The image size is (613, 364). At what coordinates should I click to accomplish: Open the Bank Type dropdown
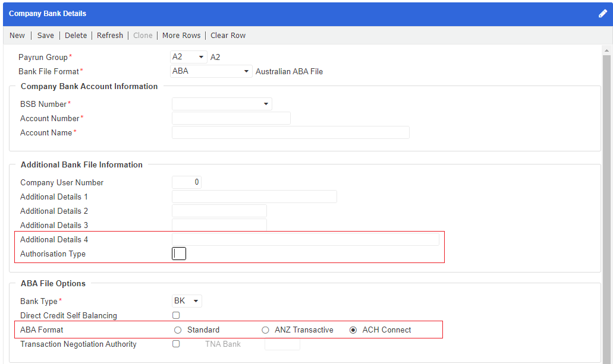tap(197, 301)
